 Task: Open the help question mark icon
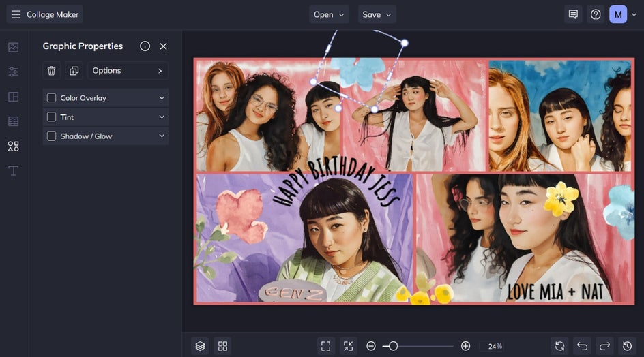click(x=596, y=14)
